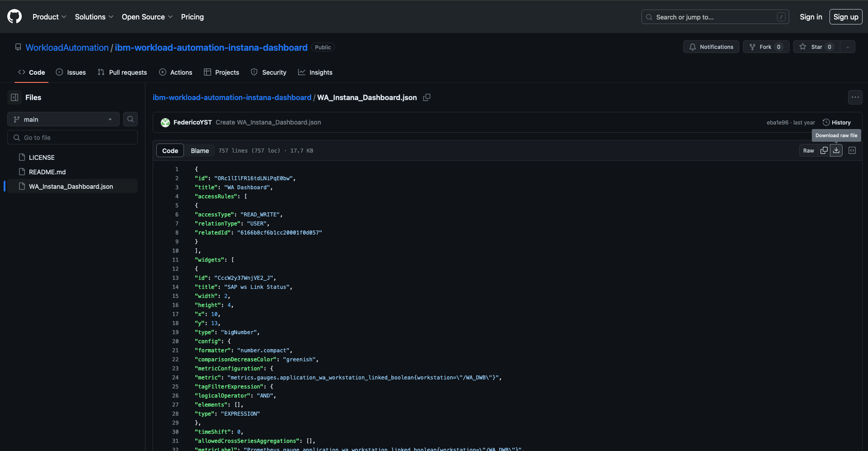The image size is (868, 451).
Task: Open FedericoYST's profile link
Action: click(x=193, y=122)
